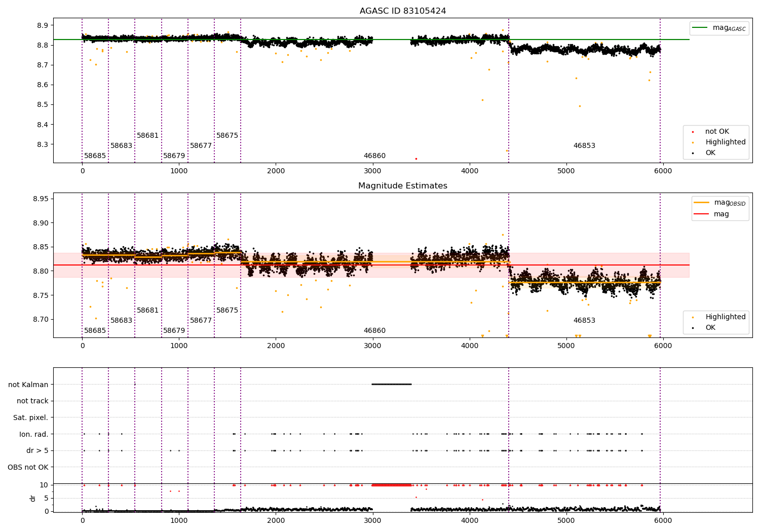Viewport: 760px width, 532px height.
Task: Click obsid label 58683 in top plot
Action: pyautogui.click(x=122, y=146)
